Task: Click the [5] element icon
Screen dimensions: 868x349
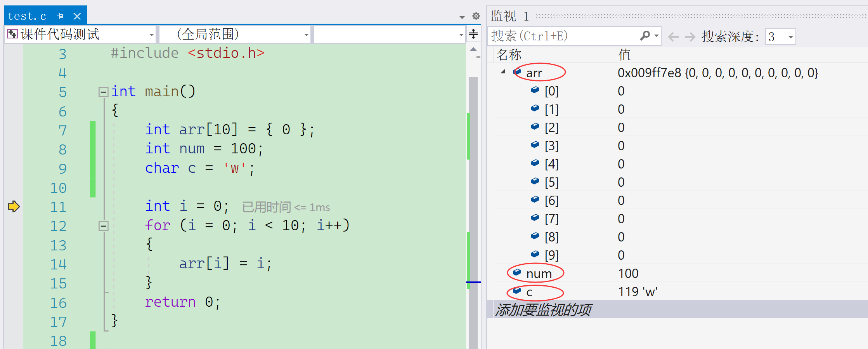Action: tap(535, 181)
